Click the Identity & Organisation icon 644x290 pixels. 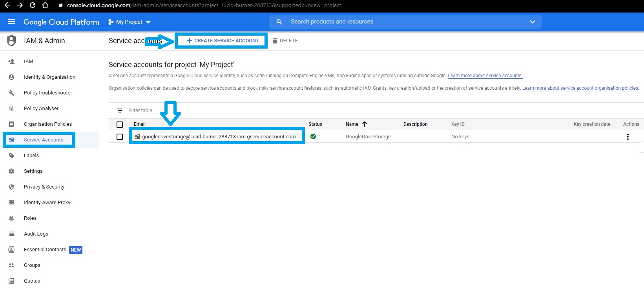(x=11, y=77)
